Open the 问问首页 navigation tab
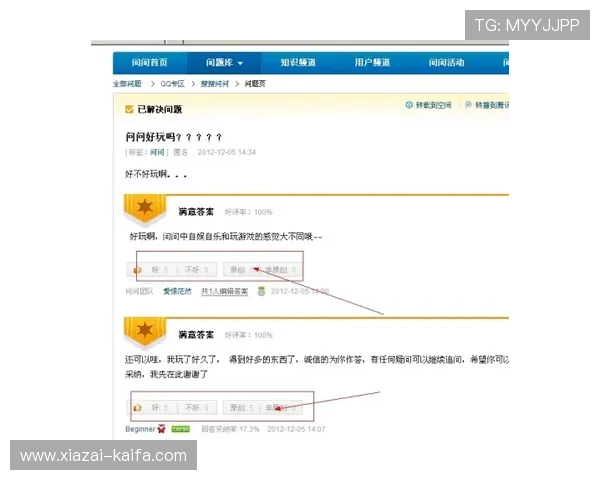 [150, 62]
